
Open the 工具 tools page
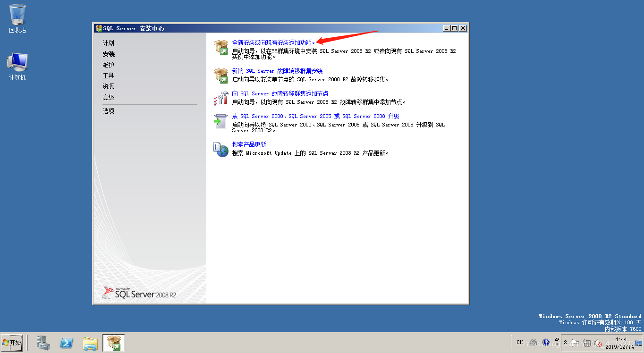pos(109,76)
